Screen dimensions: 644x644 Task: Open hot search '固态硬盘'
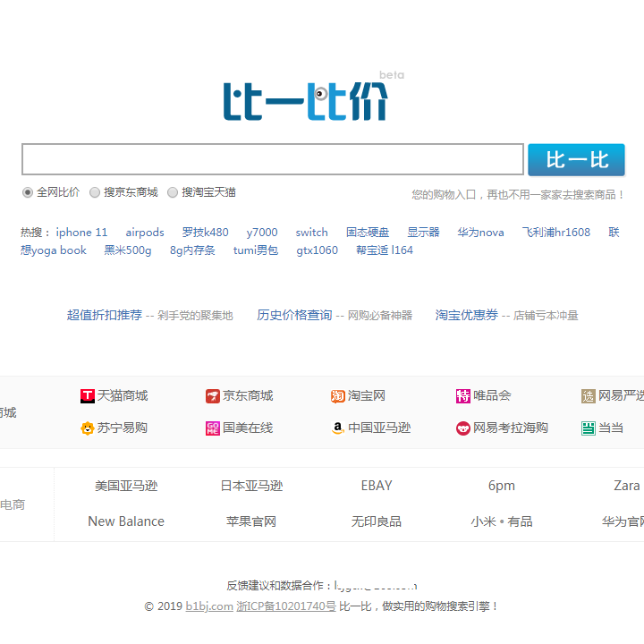[x=368, y=233]
